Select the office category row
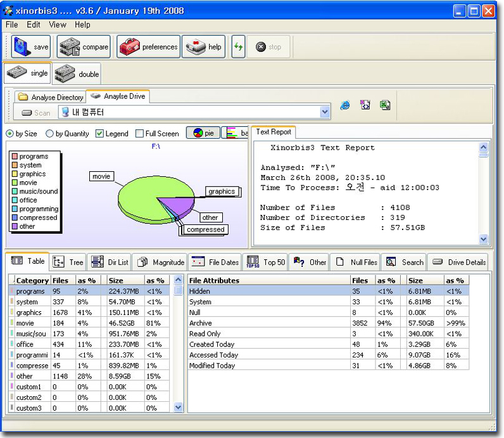Image resolution: width=504 pixels, height=438 pixels. (89, 344)
